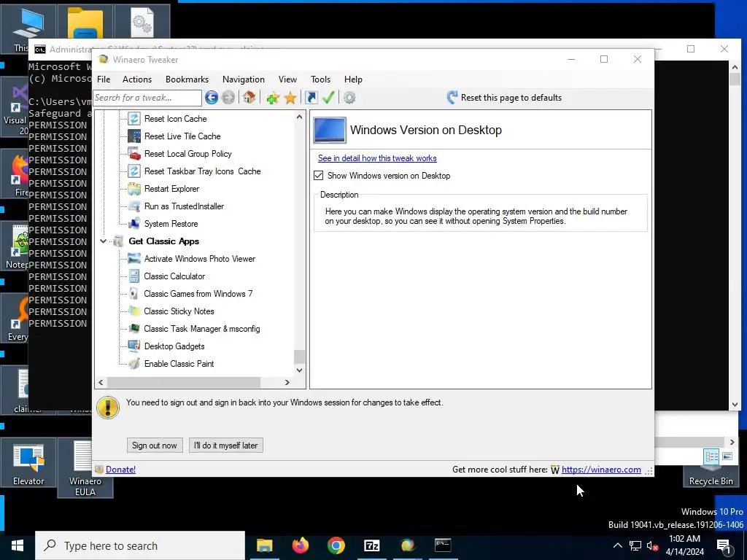Open the Tools menu
747x560 pixels.
[x=321, y=79]
